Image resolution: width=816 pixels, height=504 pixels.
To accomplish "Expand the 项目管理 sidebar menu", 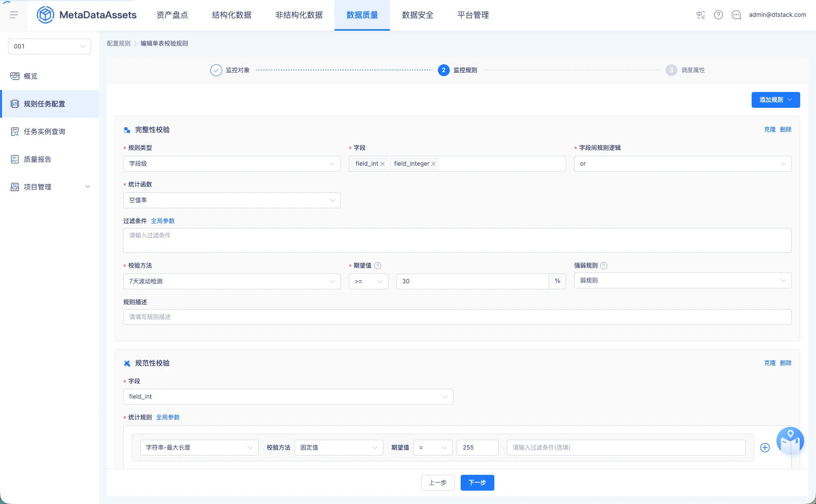I will pyautogui.click(x=49, y=187).
